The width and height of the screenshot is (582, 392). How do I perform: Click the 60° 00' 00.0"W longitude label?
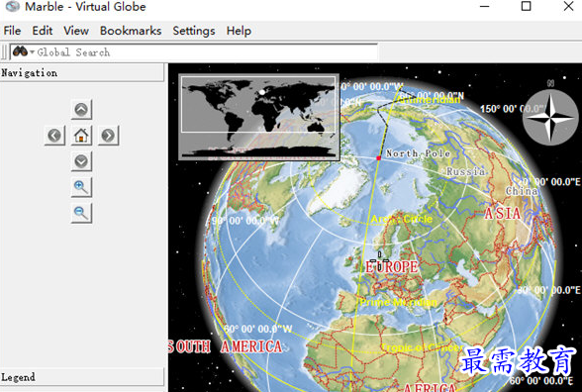click(x=258, y=329)
